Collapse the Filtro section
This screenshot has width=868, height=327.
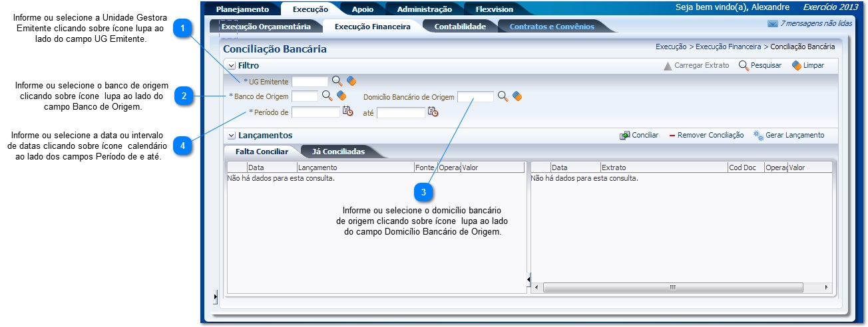click(x=231, y=66)
